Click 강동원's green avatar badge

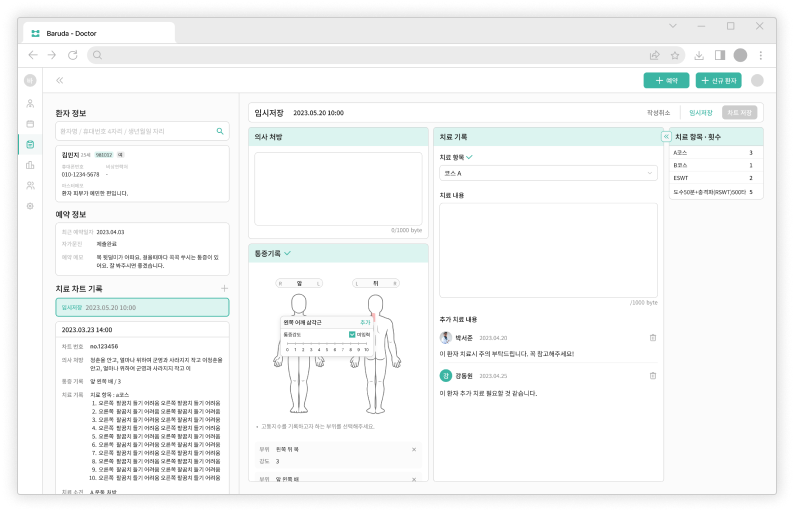(446, 375)
